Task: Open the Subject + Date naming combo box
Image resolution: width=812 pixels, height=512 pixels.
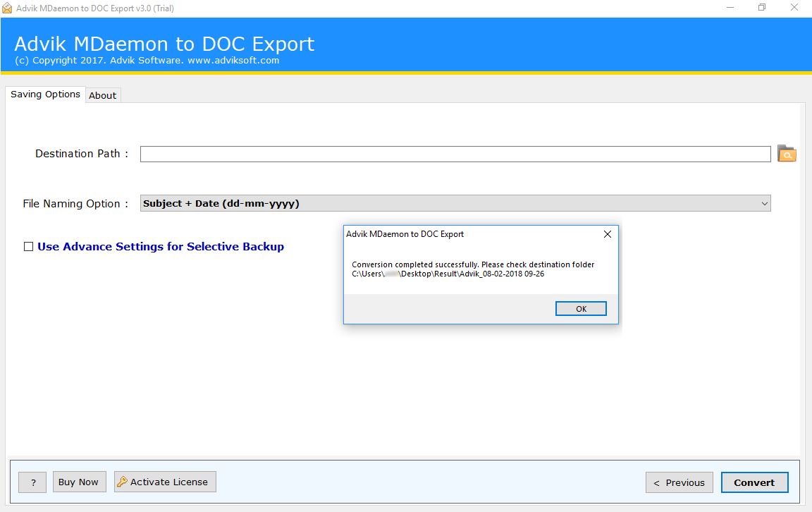Action: click(x=455, y=204)
